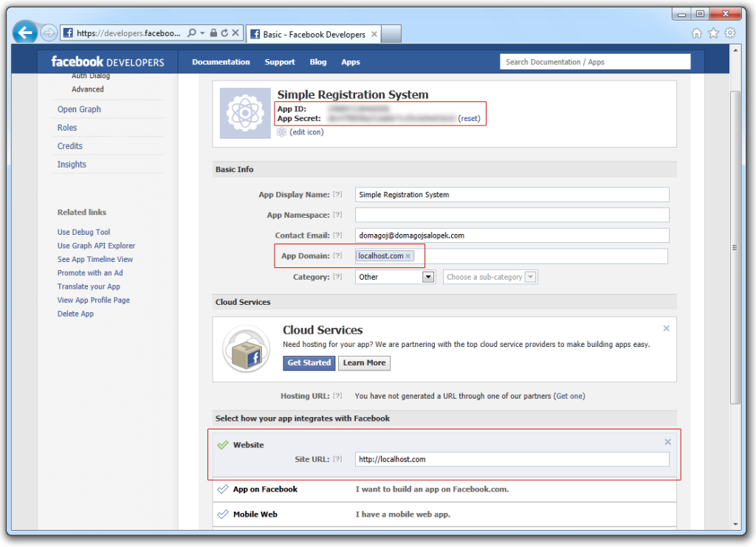Screen dimensions: 756x547
Task: Click the edit icon link
Action: [306, 132]
